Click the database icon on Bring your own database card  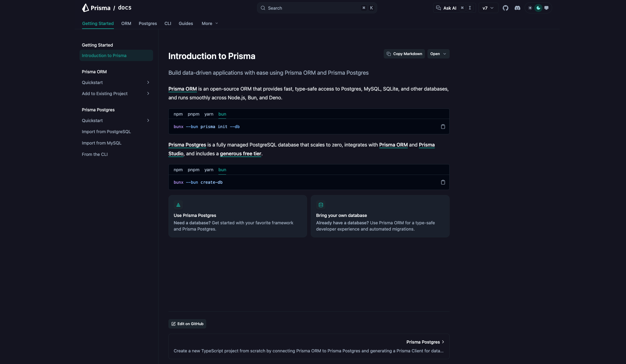pos(321,205)
